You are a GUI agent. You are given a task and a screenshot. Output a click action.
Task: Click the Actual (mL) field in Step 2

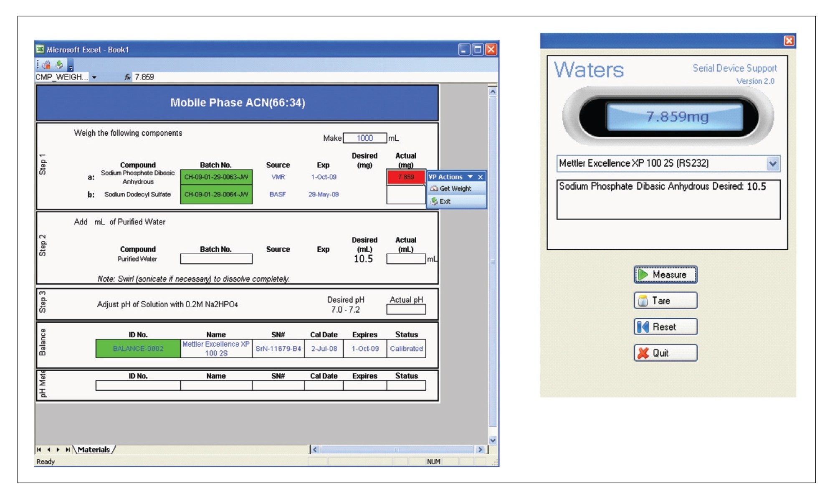(x=406, y=259)
